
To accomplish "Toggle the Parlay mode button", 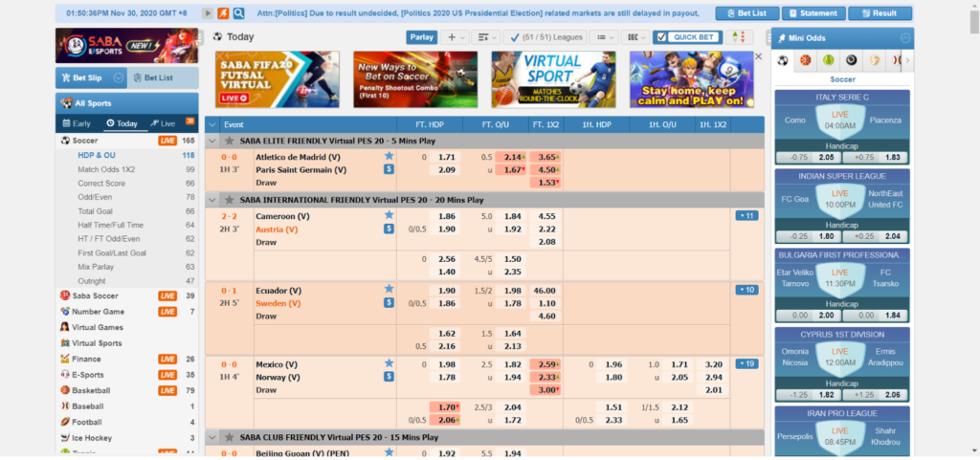I will 422,37.
